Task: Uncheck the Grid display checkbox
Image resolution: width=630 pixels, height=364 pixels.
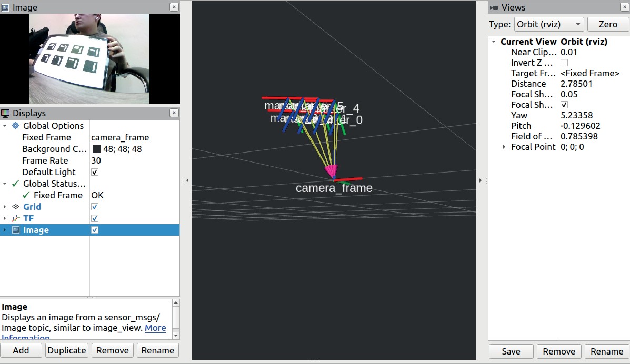Action: pos(95,207)
